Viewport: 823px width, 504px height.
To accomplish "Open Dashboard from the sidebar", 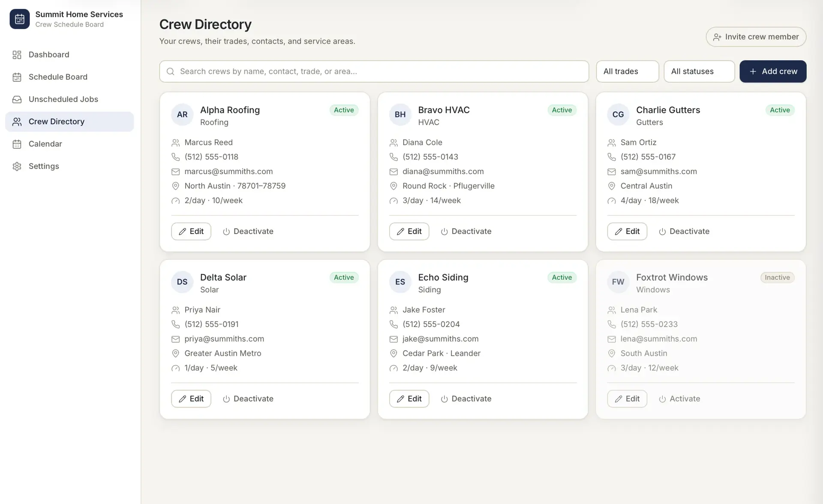I will tap(69, 54).
